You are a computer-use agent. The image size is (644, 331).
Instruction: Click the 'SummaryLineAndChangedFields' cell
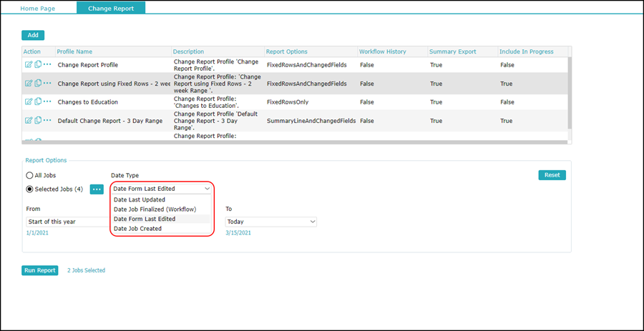pos(311,121)
